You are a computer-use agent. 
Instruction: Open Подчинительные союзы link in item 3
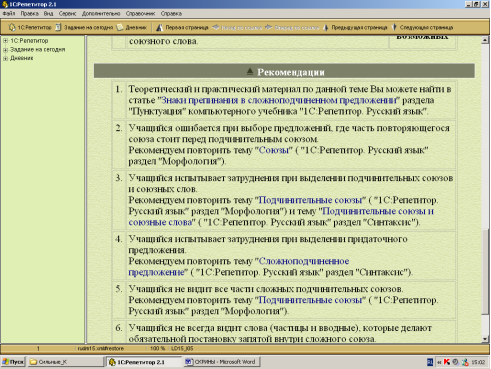click(310, 200)
